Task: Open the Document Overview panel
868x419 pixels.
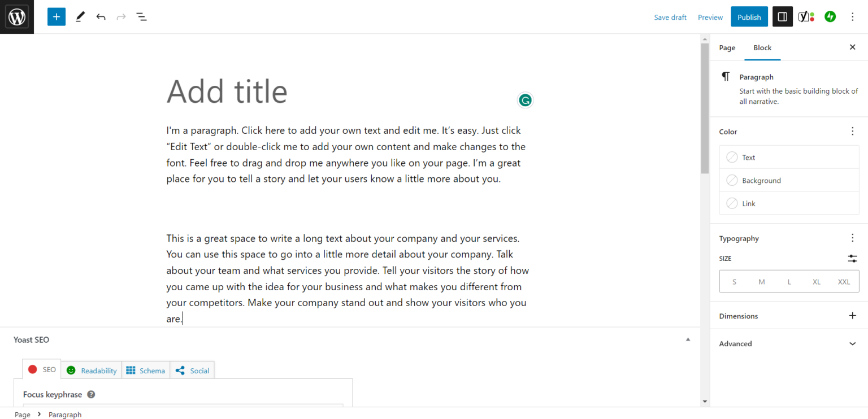Action: 141,16
